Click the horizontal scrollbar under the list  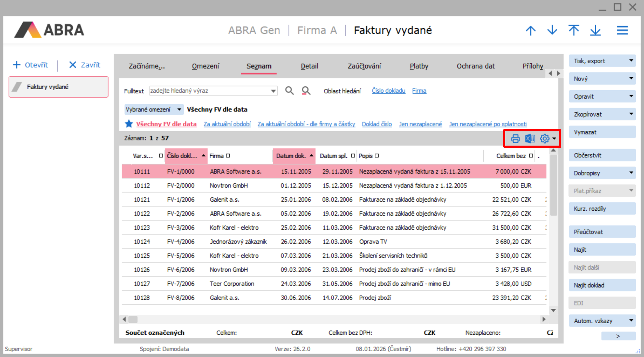click(x=334, y=319)
